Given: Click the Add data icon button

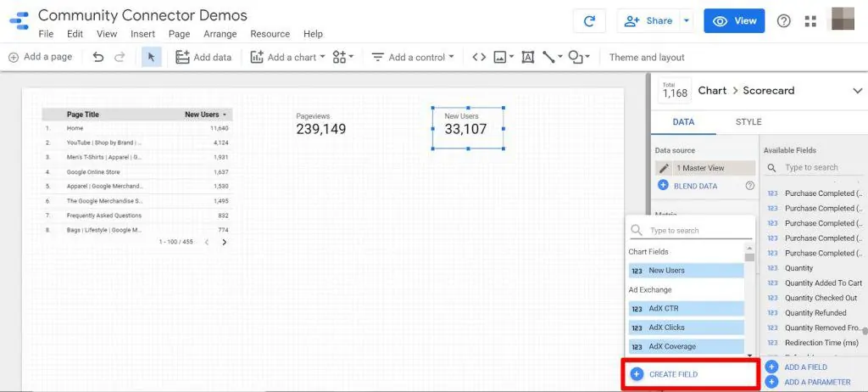Looking at the screenshot, I should (203, 57).
